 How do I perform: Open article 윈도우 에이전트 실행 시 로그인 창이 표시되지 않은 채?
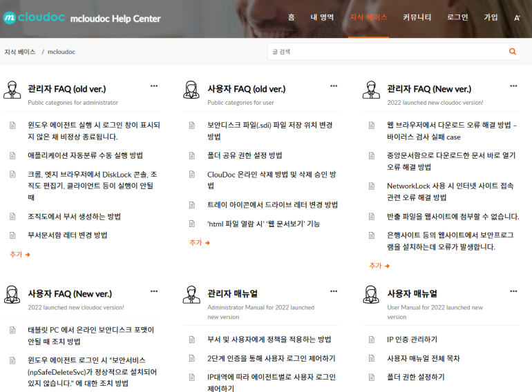[x=94, y=130]
